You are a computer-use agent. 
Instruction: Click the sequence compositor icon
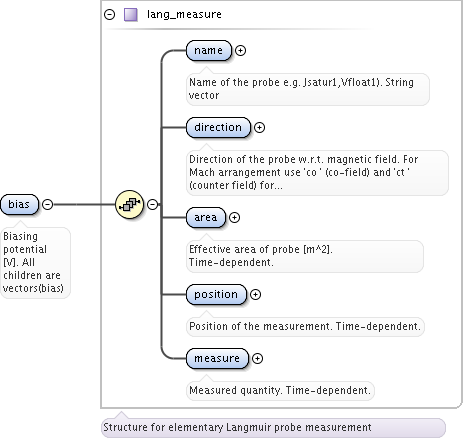tap(129, 204)
